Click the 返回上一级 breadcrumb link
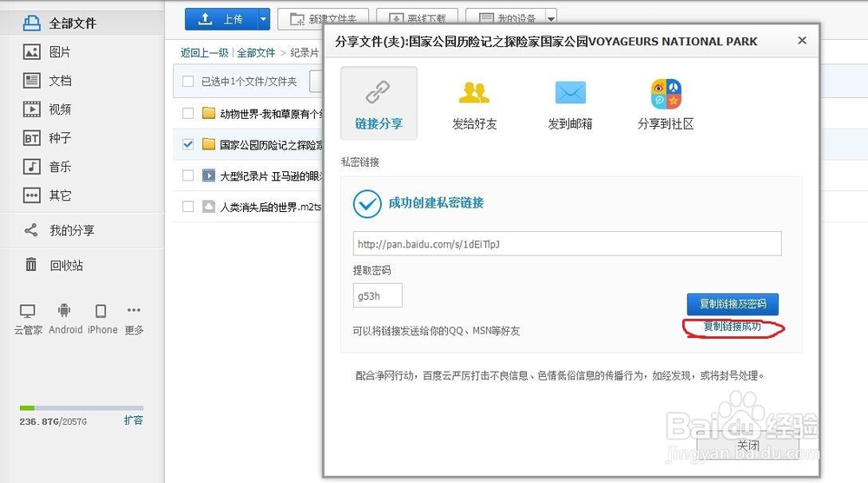Viewport: 868px width, 483px height. tap(204, 53)
